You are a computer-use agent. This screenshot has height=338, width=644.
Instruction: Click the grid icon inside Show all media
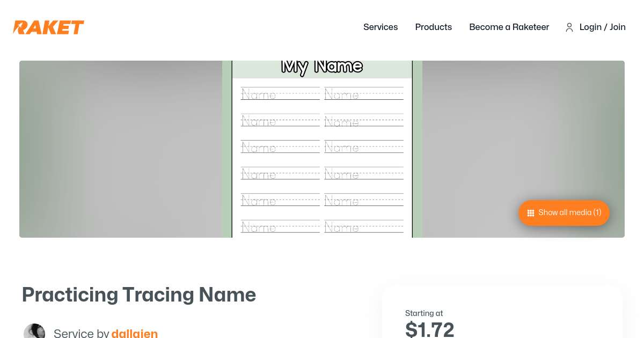pyautogui.click(x=531, y=212)
